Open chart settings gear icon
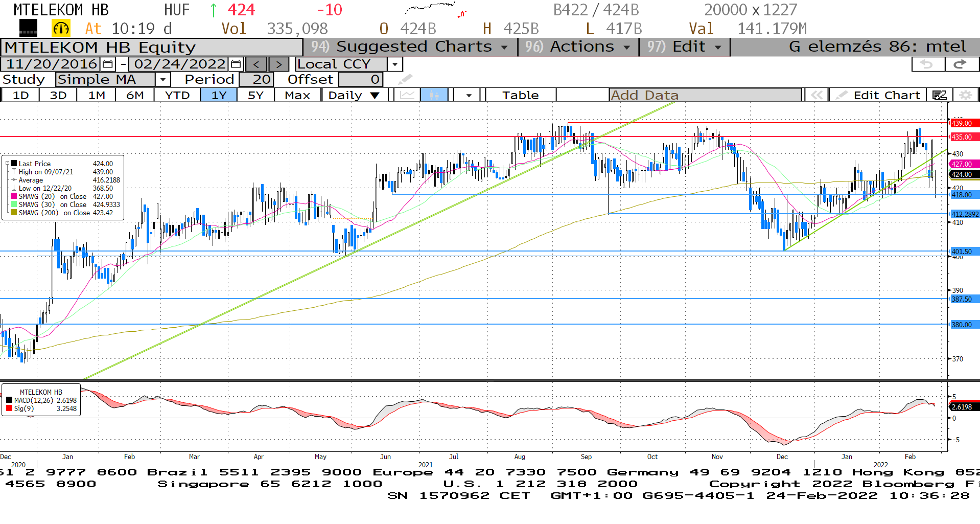 coord(965,95)
